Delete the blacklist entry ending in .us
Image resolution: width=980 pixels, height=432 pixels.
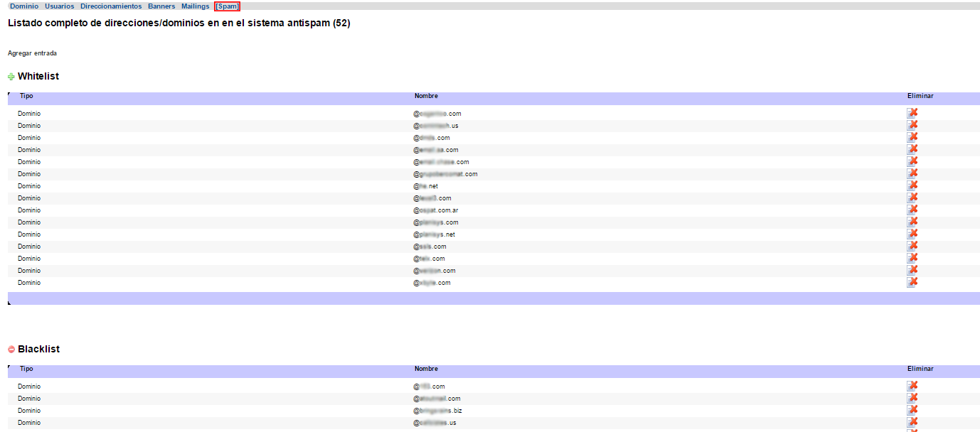pyautogui.click(x=912, y=422)
